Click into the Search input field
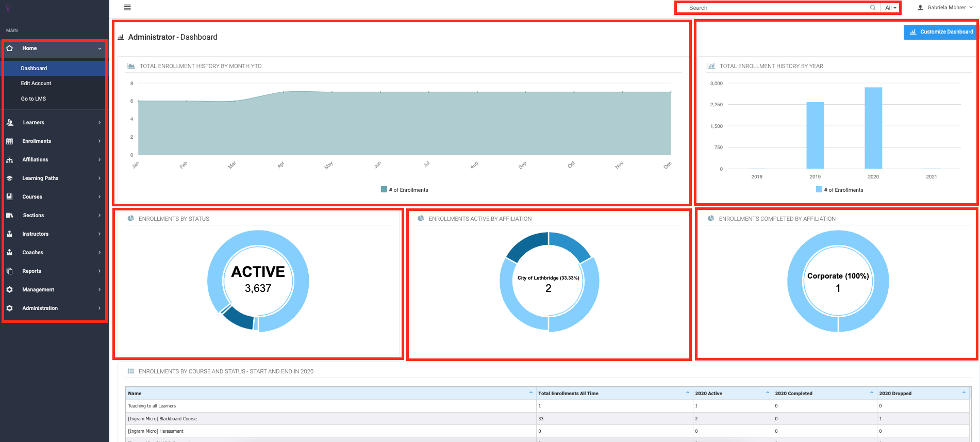This screenshot has width=980, height=442. (x=773, y=8)
